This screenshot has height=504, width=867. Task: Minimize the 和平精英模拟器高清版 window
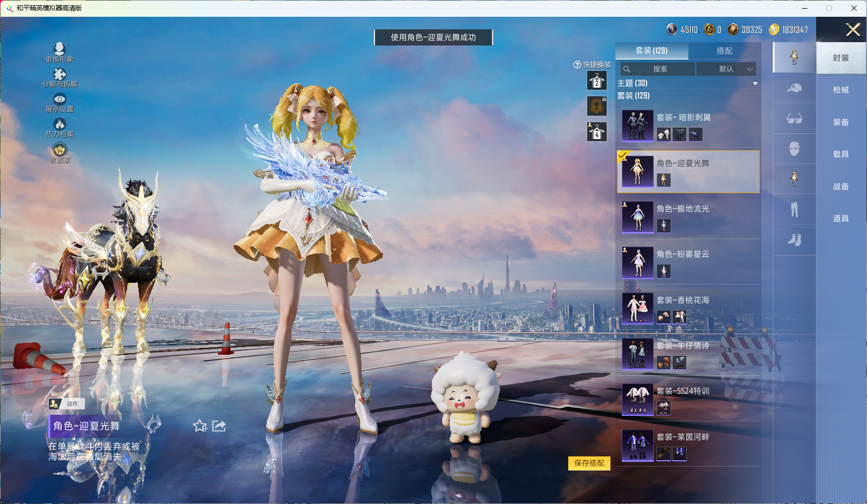coord(805,8)
